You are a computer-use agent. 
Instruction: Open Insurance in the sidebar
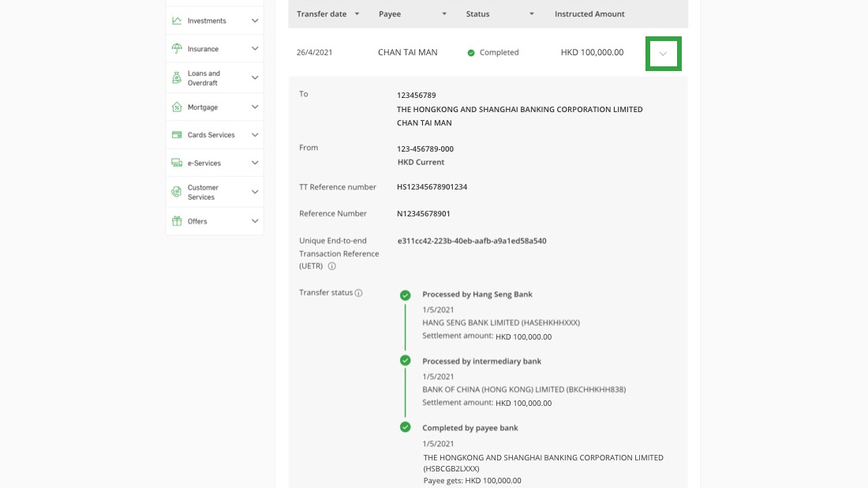click(215, 49)
